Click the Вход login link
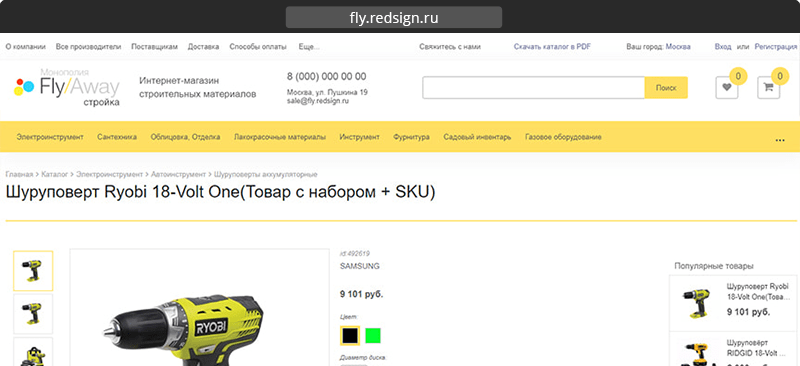Screen dimensions: 800x366 pos(723,46)
